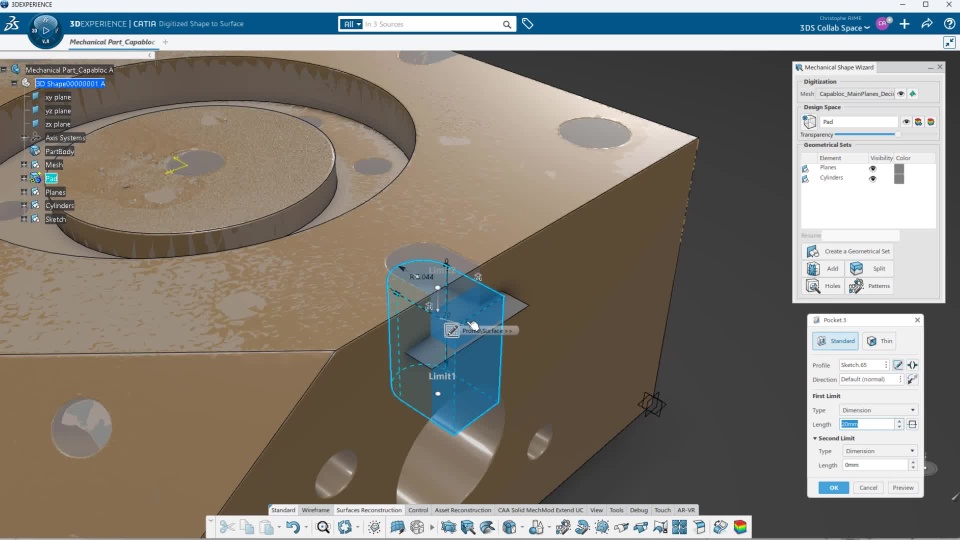Click Preview in Pocket.3 dialog
The width and height of the screenshot is (960, 540).
pyautogui.click(x=902, y=488)
